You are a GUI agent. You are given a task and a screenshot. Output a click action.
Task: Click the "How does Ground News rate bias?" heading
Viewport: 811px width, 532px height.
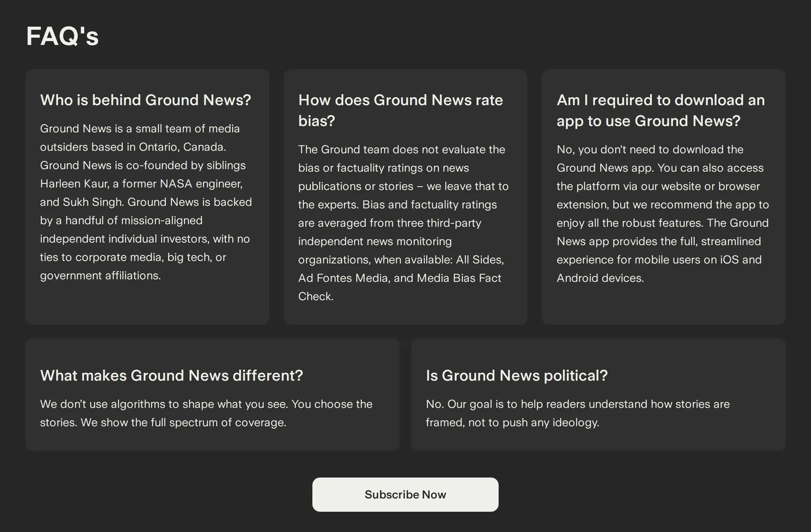(400, 110)
